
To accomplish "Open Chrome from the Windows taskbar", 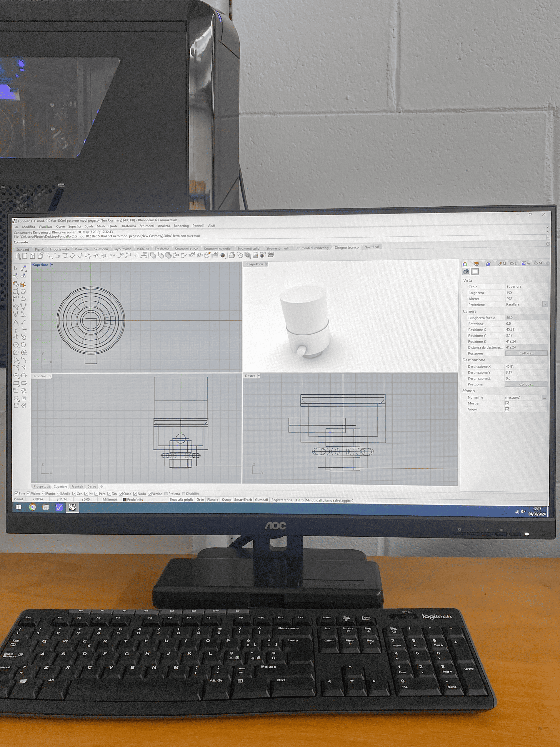I will pos(32,507).
